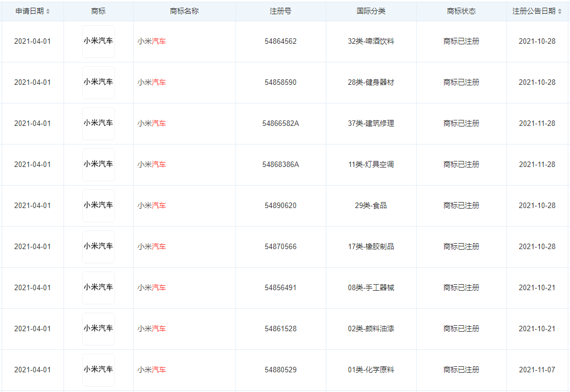The image size is (570, 392).
Task: Click the 29类-食品 classification cell
Action: 371,206
